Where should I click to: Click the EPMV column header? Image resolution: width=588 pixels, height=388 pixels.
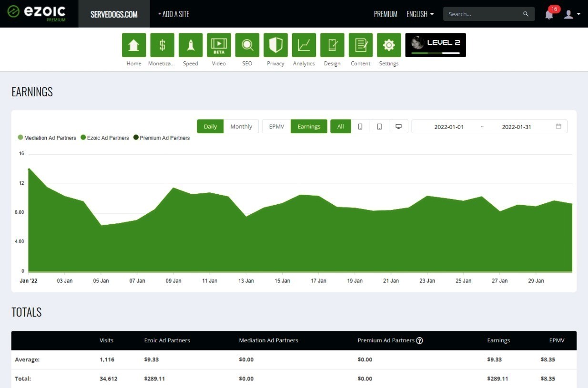557,340
